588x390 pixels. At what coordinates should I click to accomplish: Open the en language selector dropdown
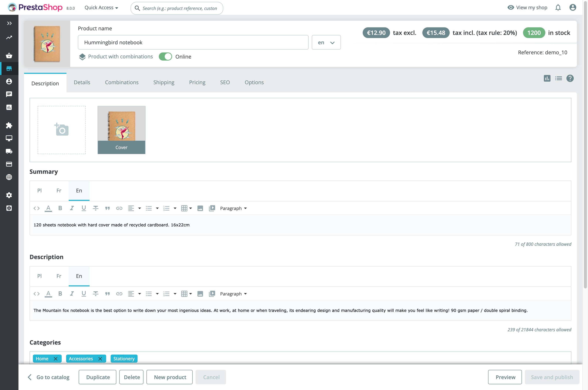coord(326,42)
